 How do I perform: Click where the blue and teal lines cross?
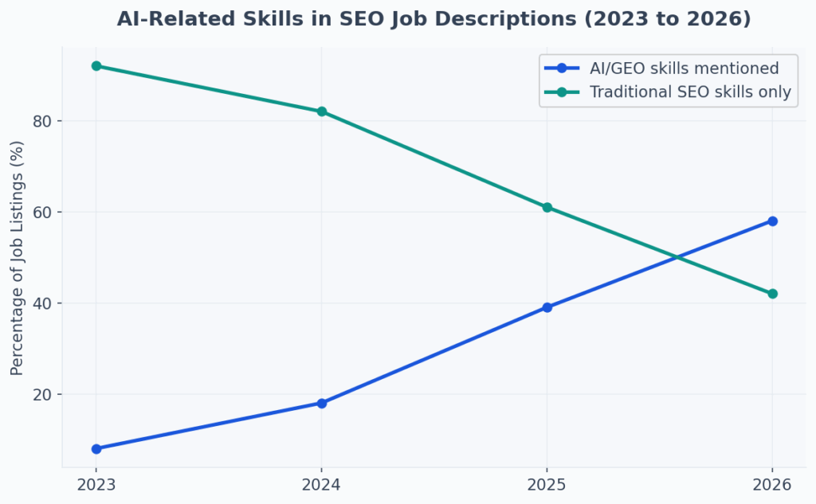677,257
